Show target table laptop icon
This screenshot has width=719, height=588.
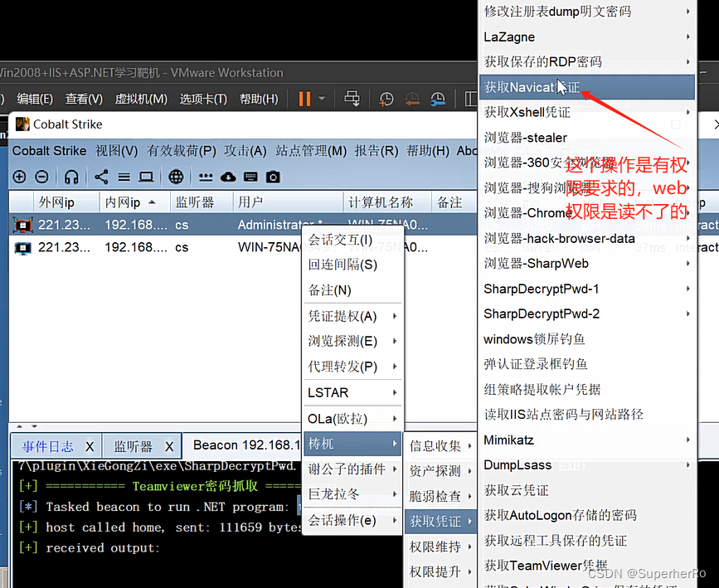[146, 177]
